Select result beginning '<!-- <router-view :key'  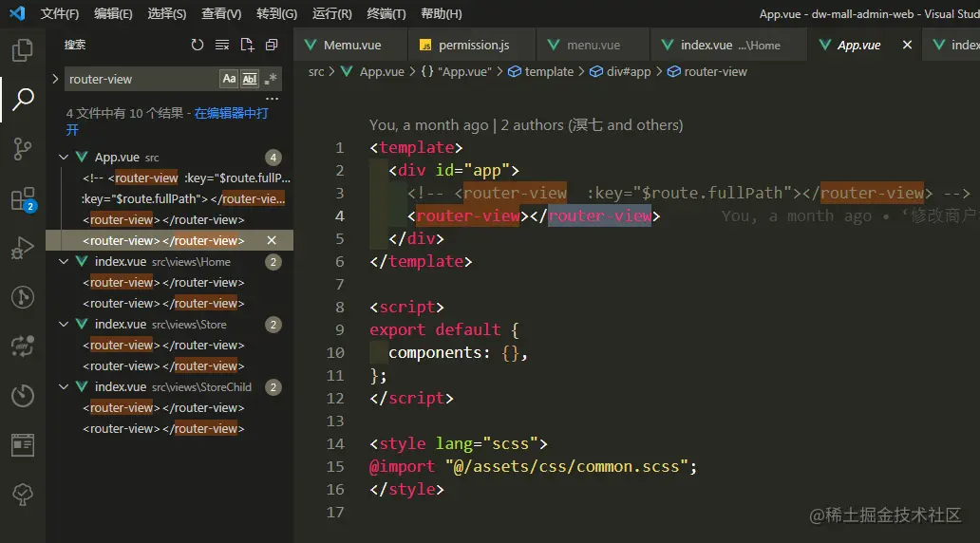(x=186, y=178)
